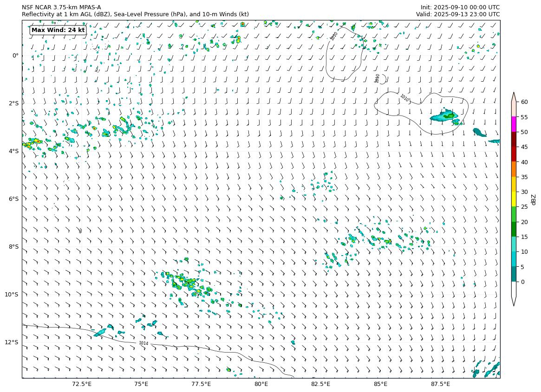The height and width of the screenshot is (392, 541).
Task: Click the 0° equator latitude label
Action: (15, 56)
